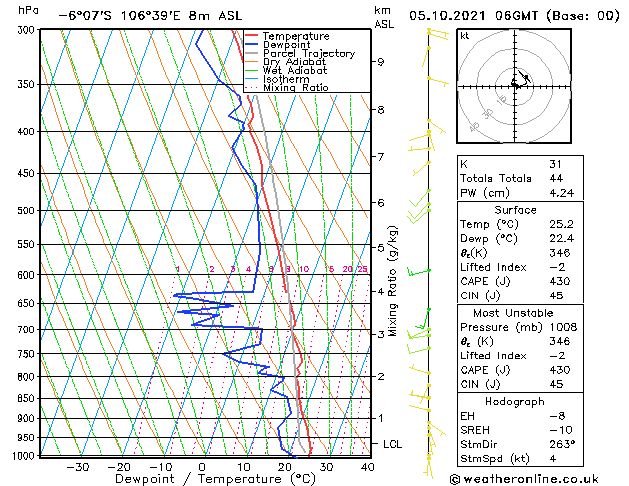Viewport: 629px width, 486px height.
Task: Click the 650 hPa pressure level label
Action: point(28,304)
